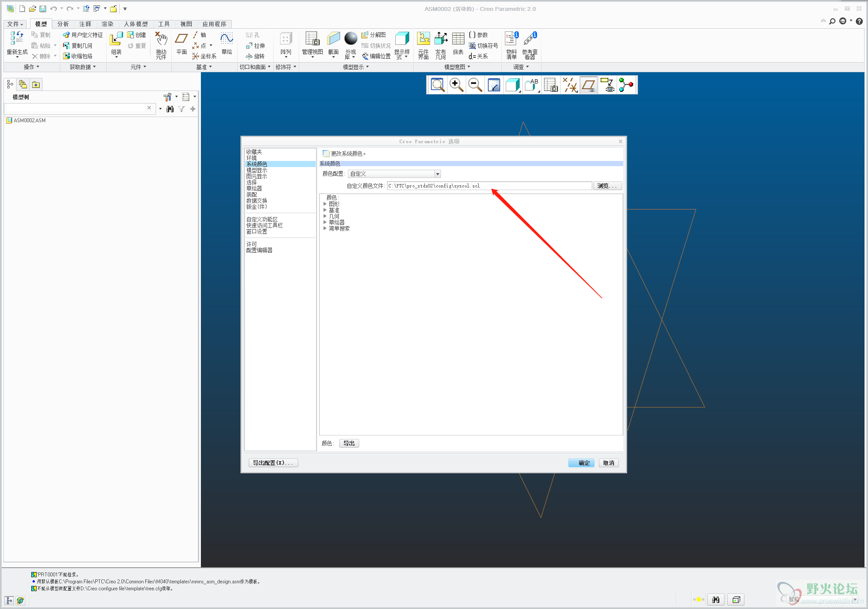Click the Export (导出) colors button
Screen dimensions: 868x609
click(x=349, y=443)
